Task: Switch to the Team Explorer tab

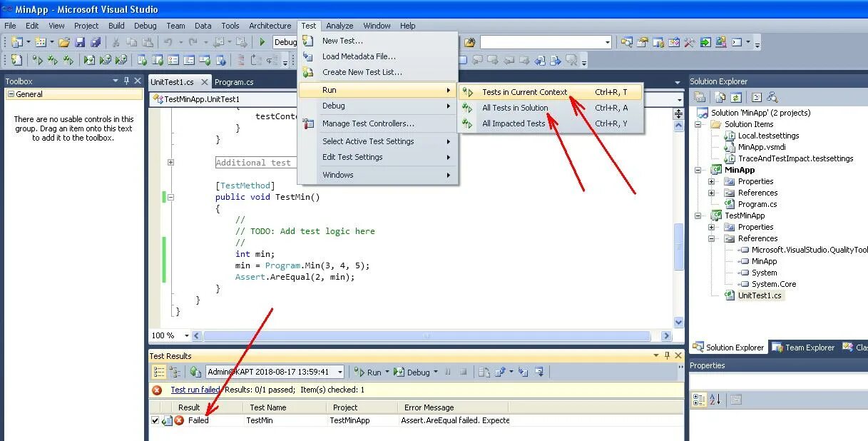Action: coord(802,348)
